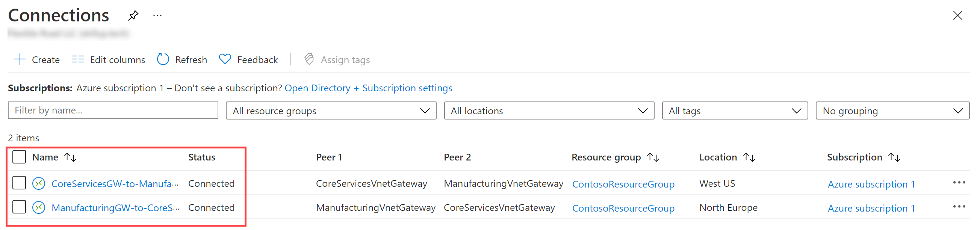Open ContosoResourceGroup resource group

[623, 184]
